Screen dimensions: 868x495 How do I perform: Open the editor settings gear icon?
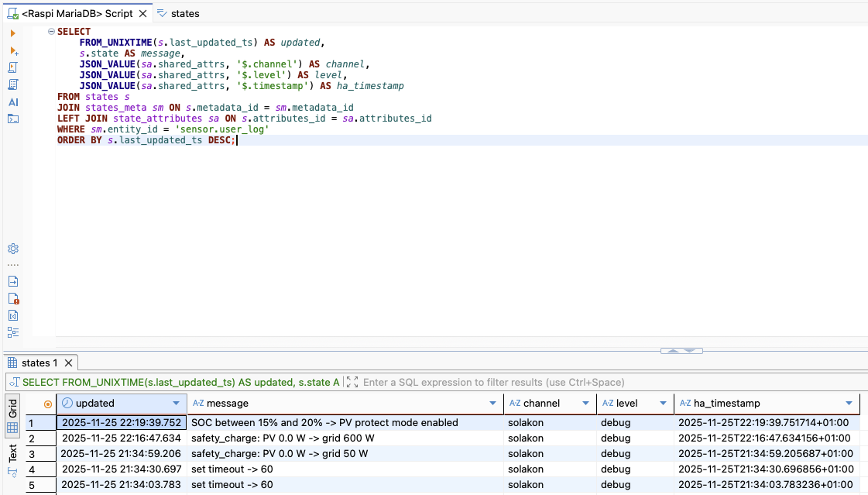click(12, 249)
